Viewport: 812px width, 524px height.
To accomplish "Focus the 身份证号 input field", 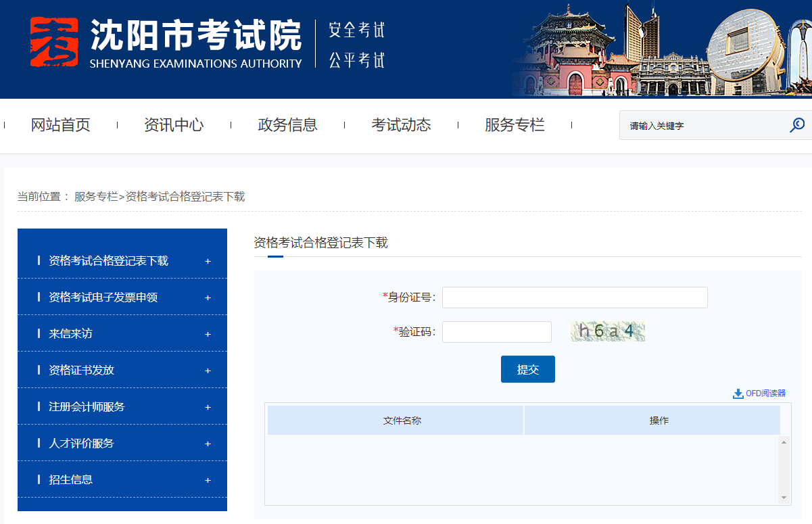I will pyautogui.click(x=575, y=297).
